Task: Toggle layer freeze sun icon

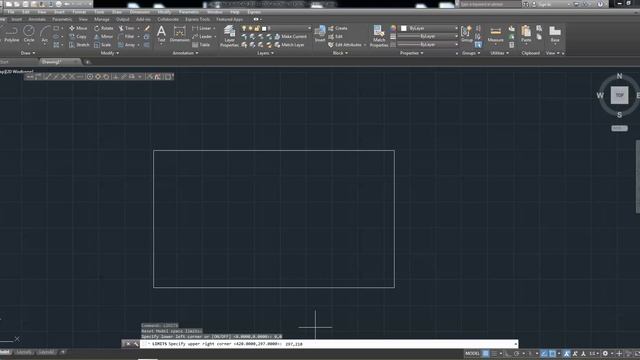Action: tap(250, 28)
